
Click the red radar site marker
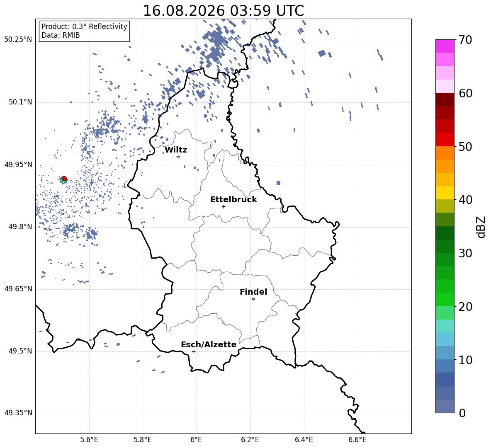64,179
